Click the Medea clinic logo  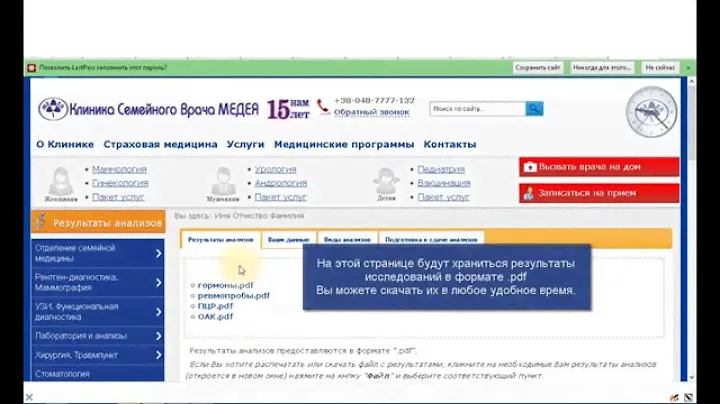(53, 109)
